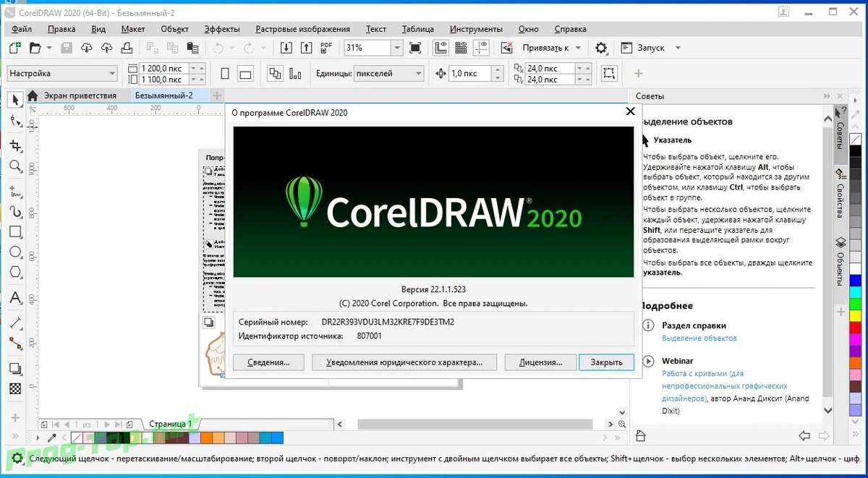Pick the blue swatch in right palette
Viewport: 868px width, 478px height.
[x=856, y=279]
